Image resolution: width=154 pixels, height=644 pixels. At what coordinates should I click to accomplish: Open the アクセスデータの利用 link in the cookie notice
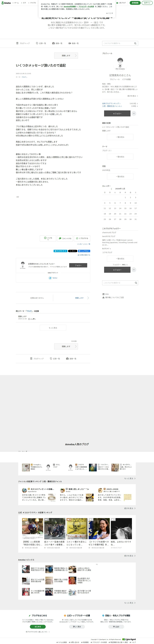[x=86, y=6]
